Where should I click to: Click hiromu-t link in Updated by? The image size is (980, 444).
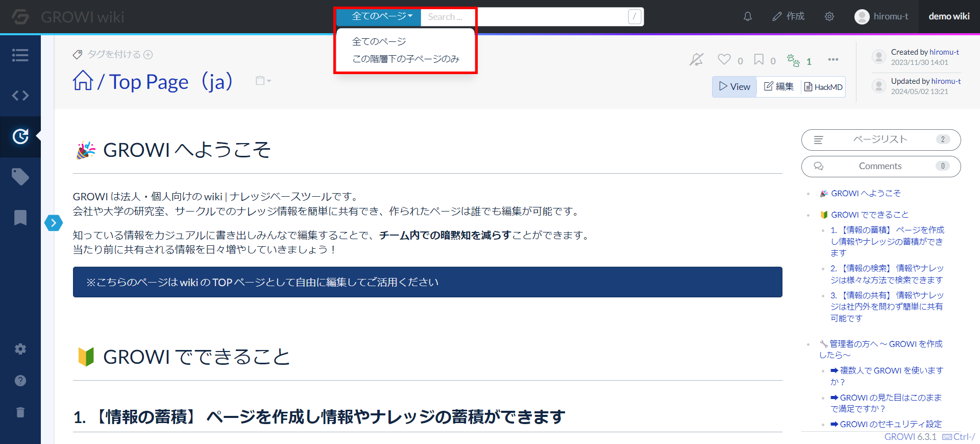[946, 81]
